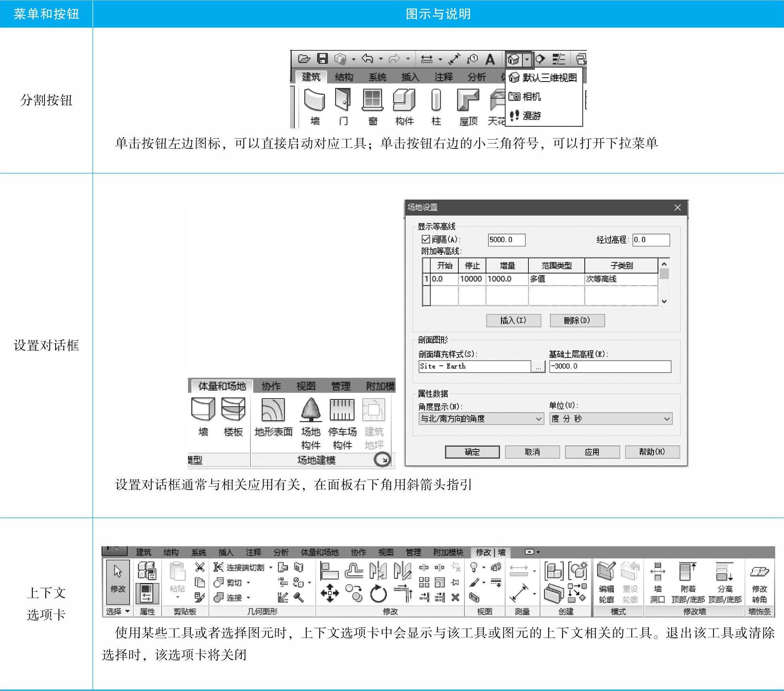Click the 应用 button
The image size is (784, 691).
pyautogui.click(x=592, y=452)
